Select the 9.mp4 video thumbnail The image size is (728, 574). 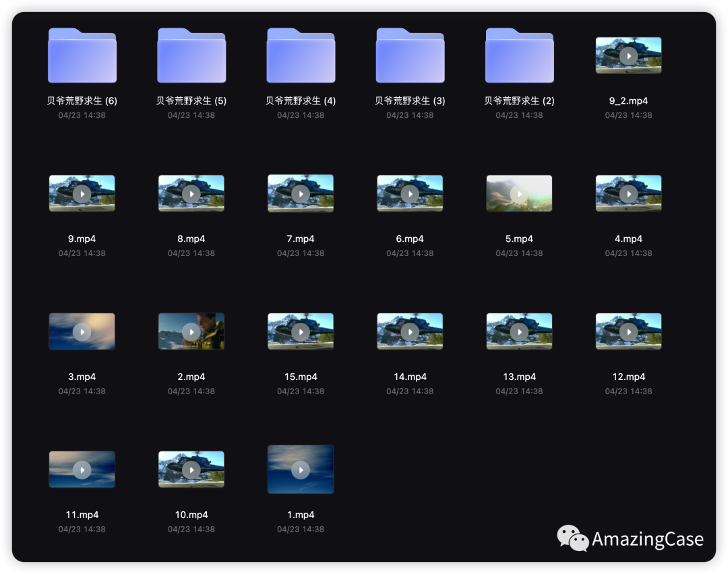pyautogui.click(x=82, y=193)
